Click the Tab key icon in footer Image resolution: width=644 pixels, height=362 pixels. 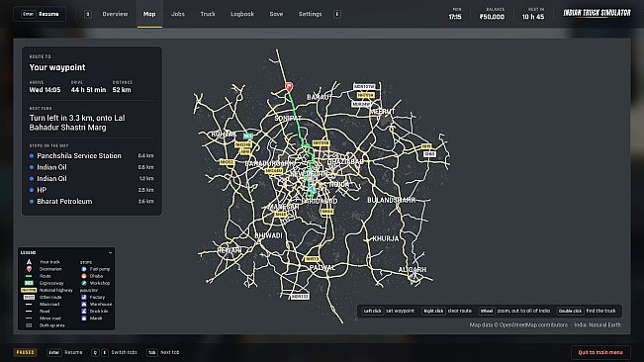tap(152, 352)
